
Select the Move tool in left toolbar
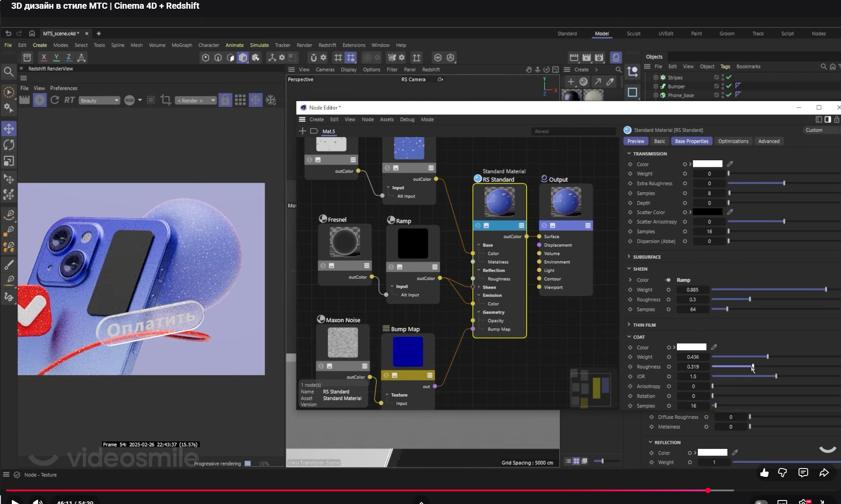click(9, 129)
